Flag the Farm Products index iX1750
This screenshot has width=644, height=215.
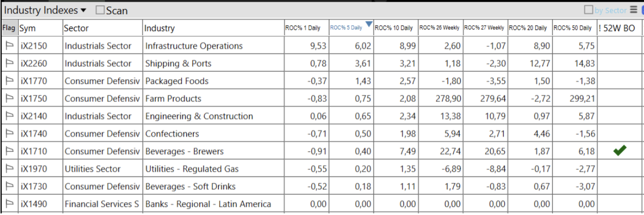[9, 99]
